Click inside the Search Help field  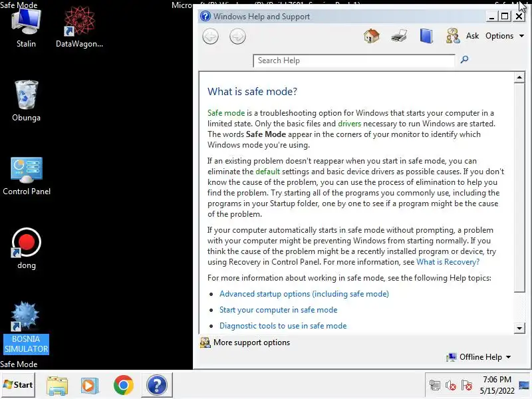(354, 61)
